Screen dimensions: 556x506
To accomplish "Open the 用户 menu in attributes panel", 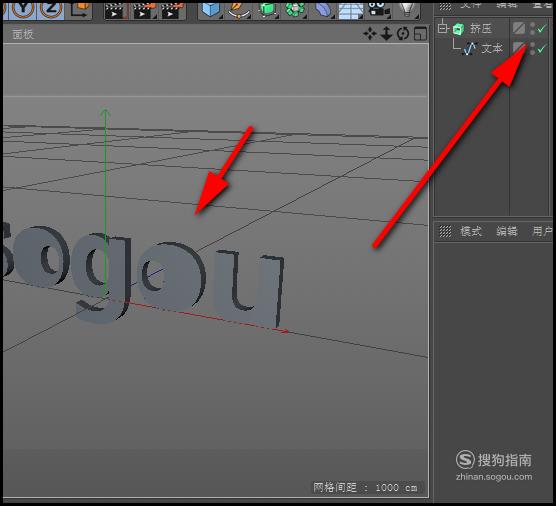I will point(542,232).
